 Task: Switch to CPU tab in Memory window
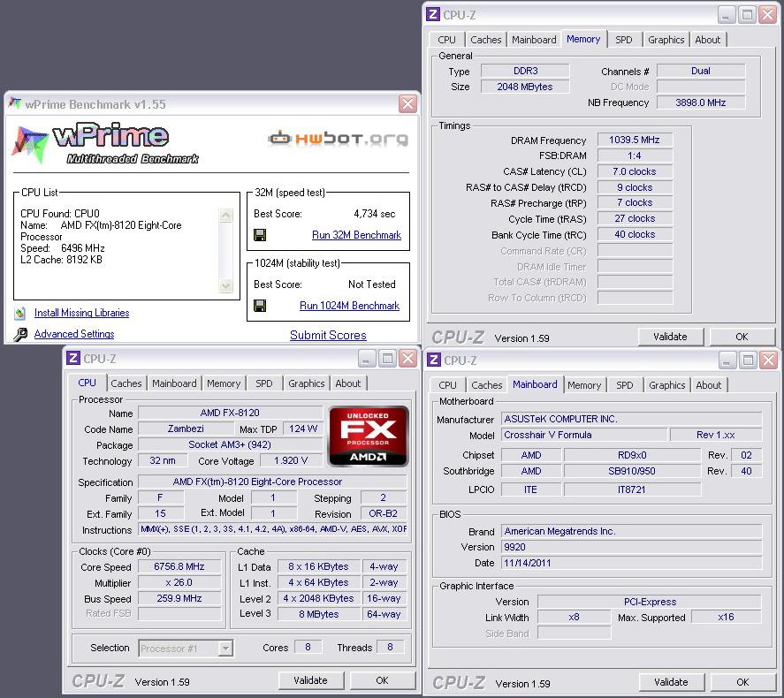[446, 40]
